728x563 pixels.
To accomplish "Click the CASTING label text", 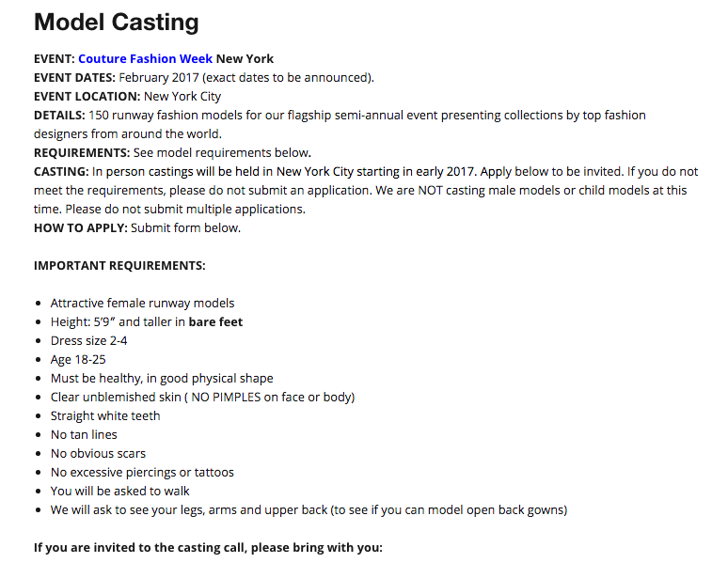I will pos(61,172).
